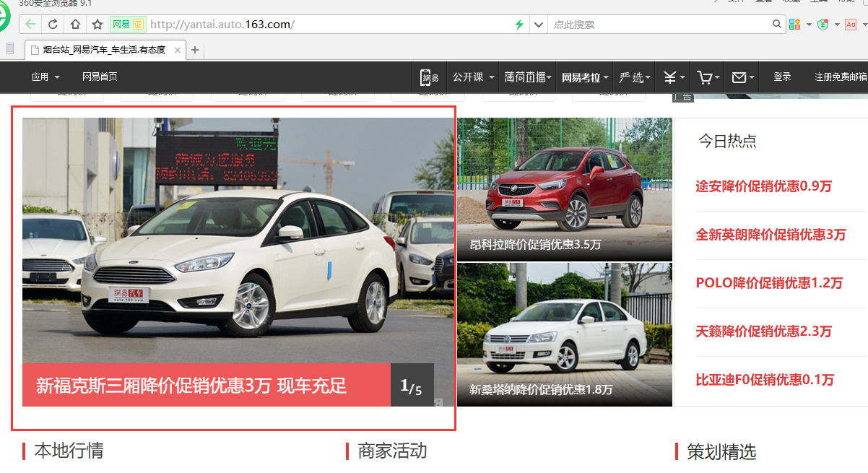Expand the address bar history dropdown

(538, 25)
